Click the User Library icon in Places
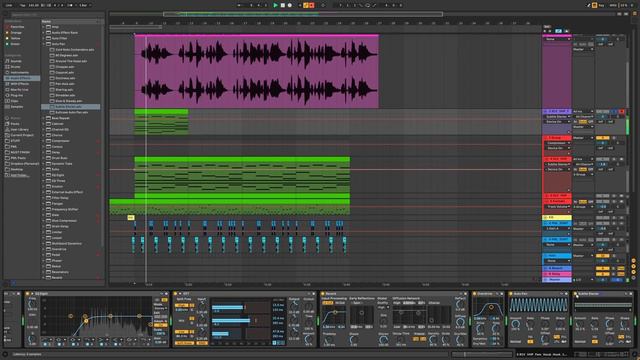 pos(7,129)
